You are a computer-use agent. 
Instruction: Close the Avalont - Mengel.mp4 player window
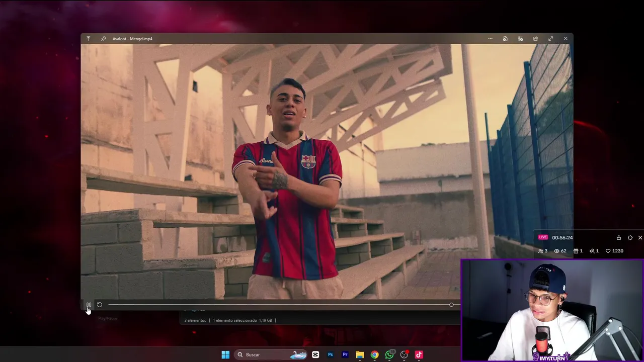pyautogui.click(x=566, y=39)
